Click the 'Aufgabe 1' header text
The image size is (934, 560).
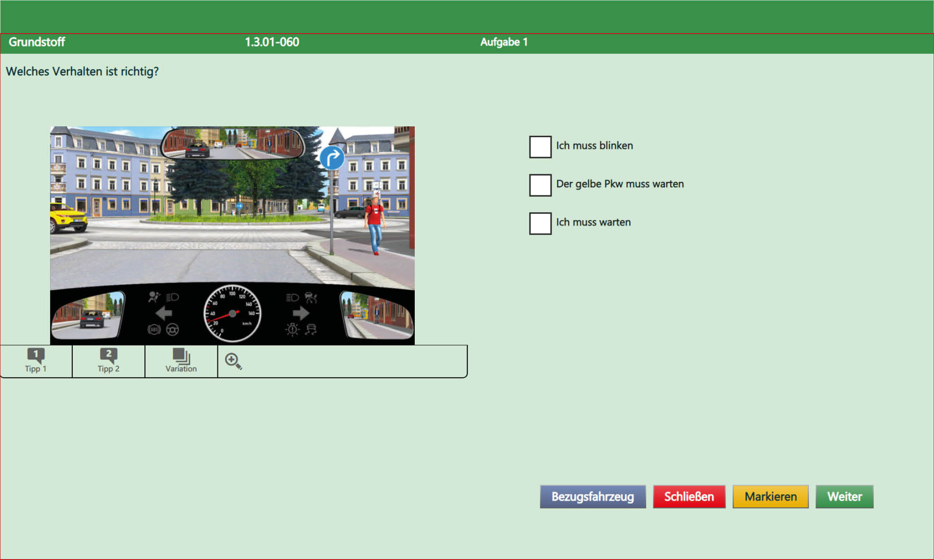click(504, 42)
